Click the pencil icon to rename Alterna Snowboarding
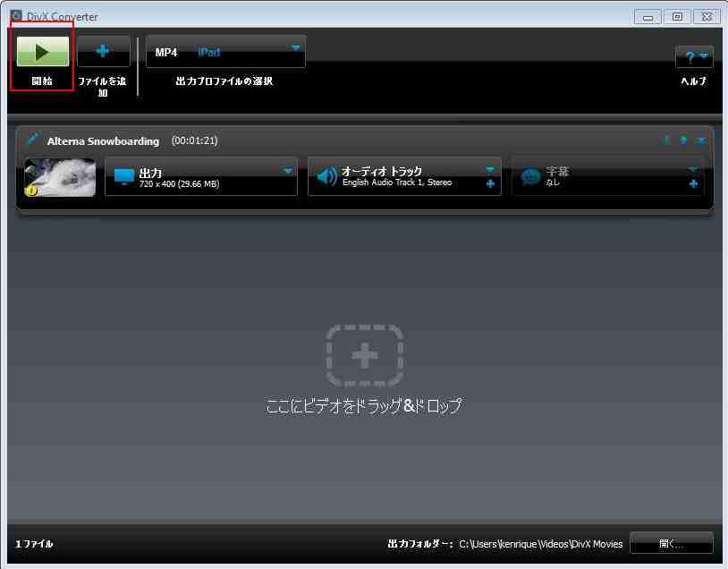 click(33, 139)
